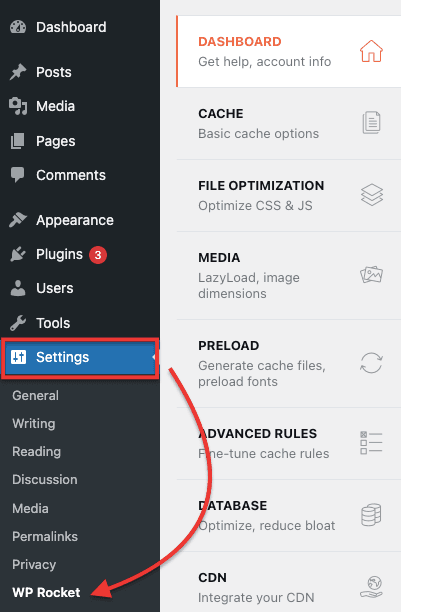Open the Cache basic options tab
This screenshot has width=421, height=612.
point(289,123)
